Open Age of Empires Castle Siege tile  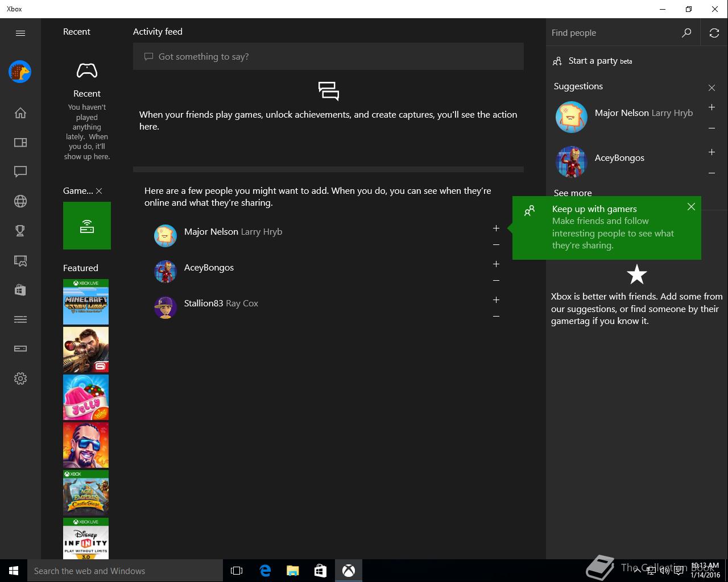pos(86,493)
